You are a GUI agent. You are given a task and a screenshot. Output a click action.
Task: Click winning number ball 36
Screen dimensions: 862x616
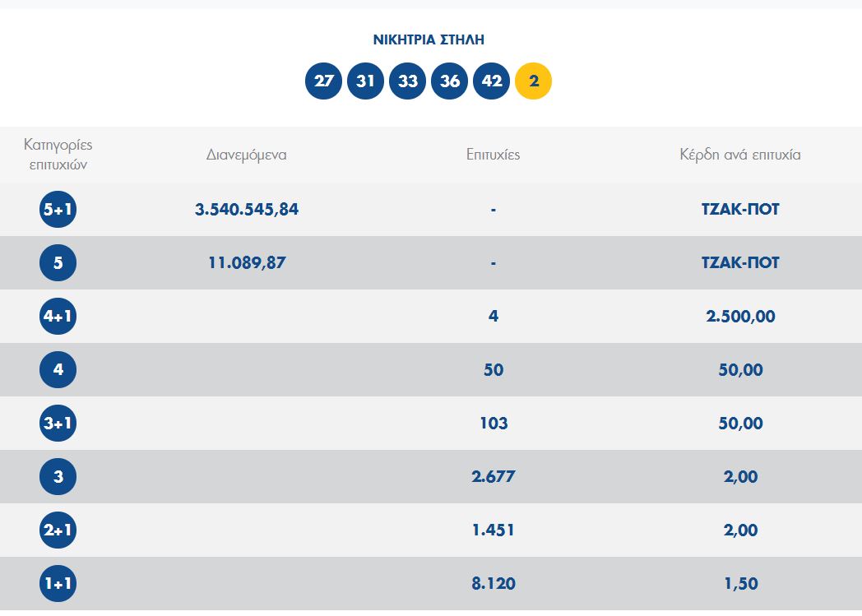point(449,81)
